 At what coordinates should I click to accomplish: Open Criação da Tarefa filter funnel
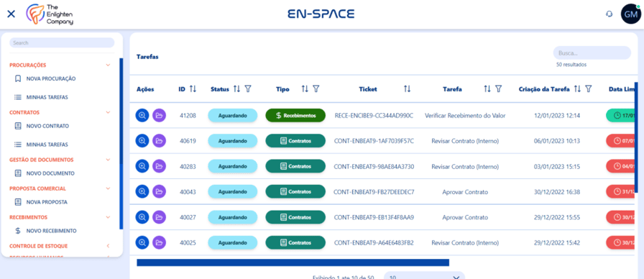pyautogui.click(x=589, y=88)
